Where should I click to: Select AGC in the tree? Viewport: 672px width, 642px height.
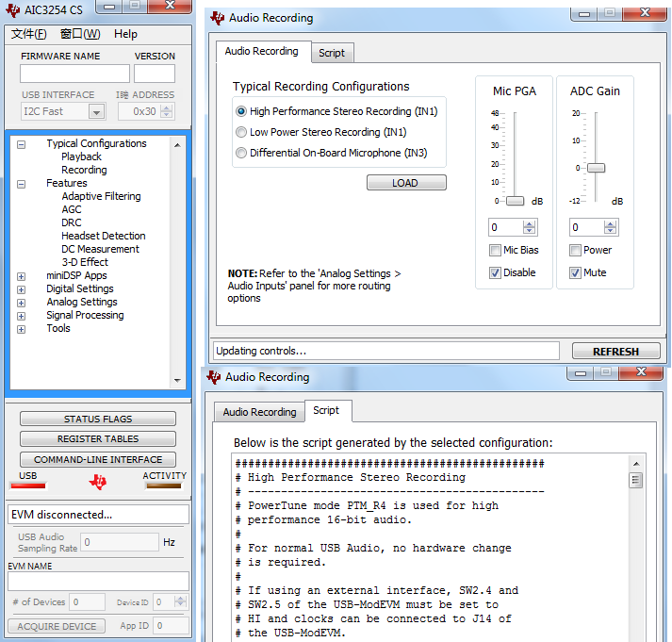71,209
